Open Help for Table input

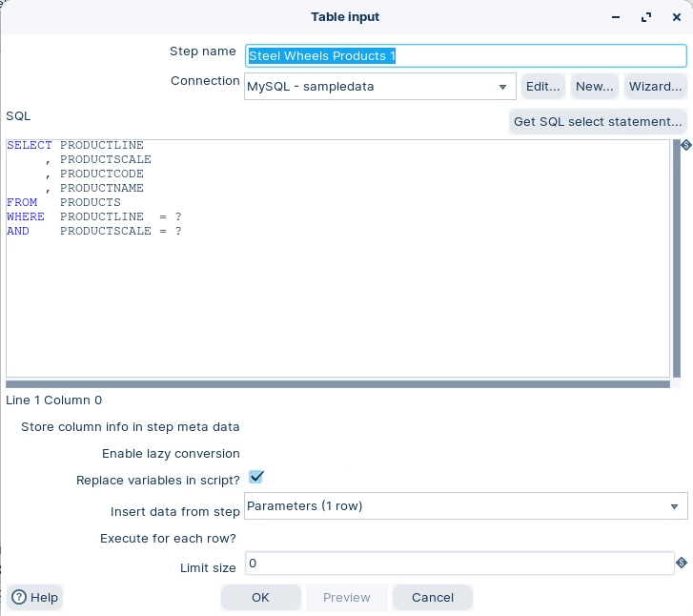pyautogui.click(x=35, y=598)
